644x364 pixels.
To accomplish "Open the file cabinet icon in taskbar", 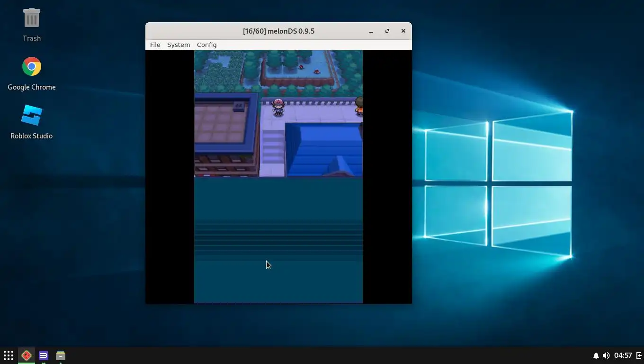I will pyautogui.click(x=61, y=355).
